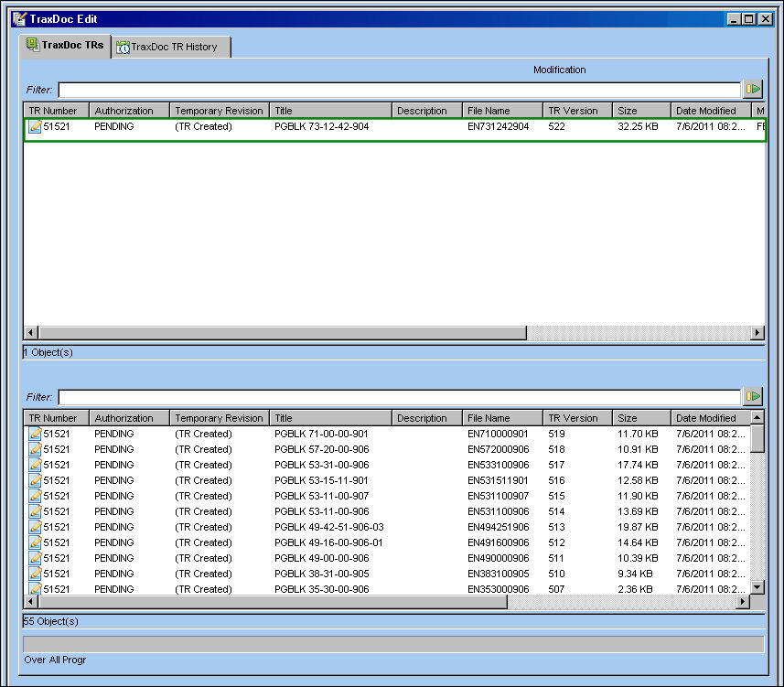The image size is (784, 687).
Task: Click the lower Filter input field
Action: [x=400, y=397]
